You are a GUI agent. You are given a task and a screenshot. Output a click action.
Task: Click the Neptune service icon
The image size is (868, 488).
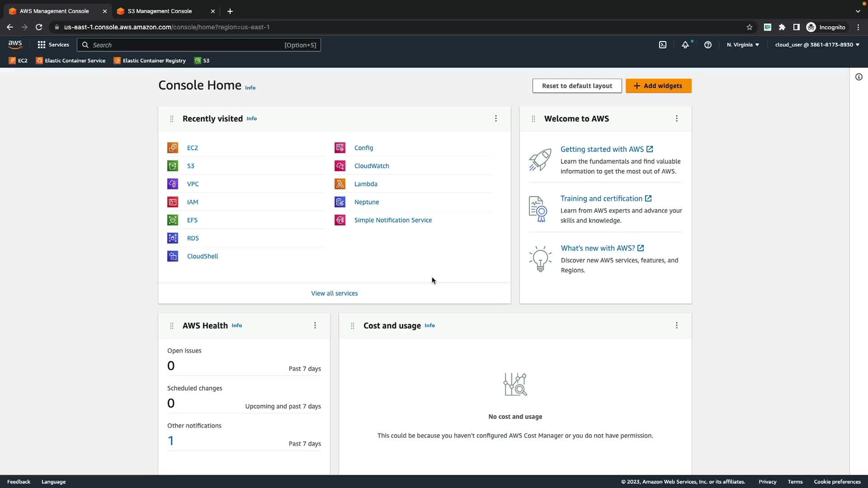340,202
